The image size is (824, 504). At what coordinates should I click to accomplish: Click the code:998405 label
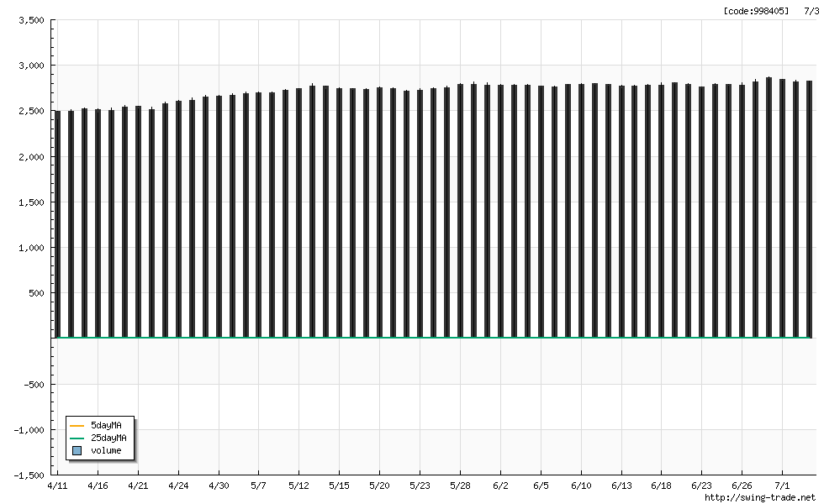756,10
